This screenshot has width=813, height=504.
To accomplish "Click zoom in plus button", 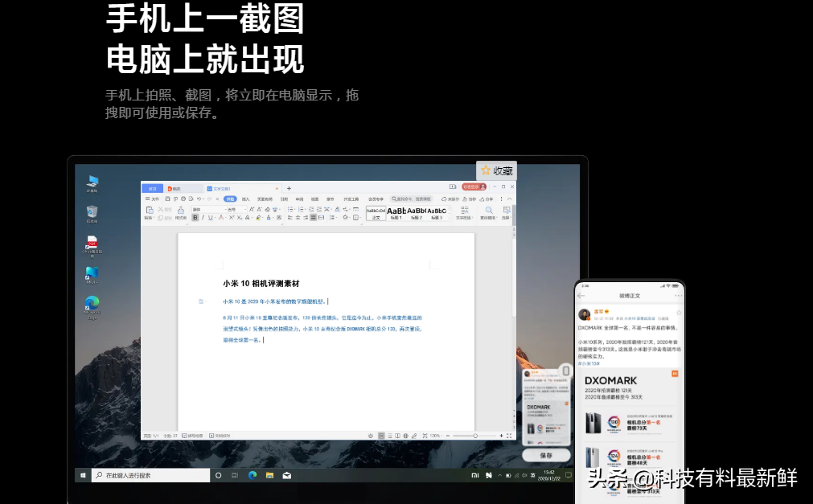I will [x=501, y=436].
